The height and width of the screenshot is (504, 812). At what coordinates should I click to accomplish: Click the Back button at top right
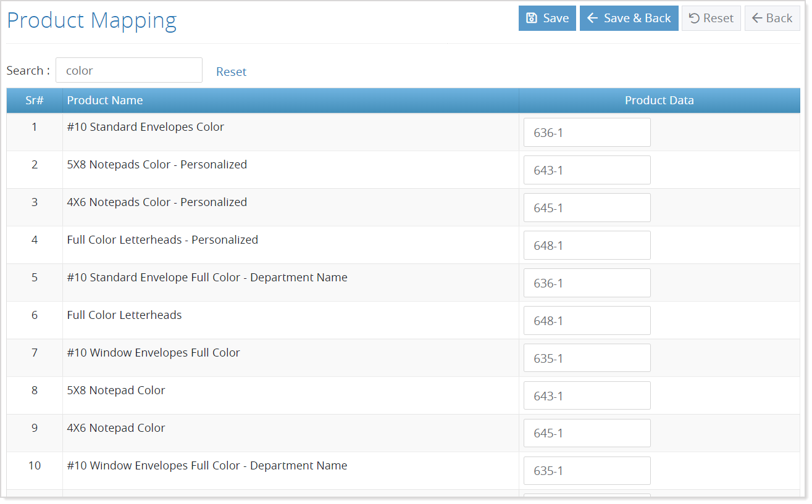[x=772, y=18]
